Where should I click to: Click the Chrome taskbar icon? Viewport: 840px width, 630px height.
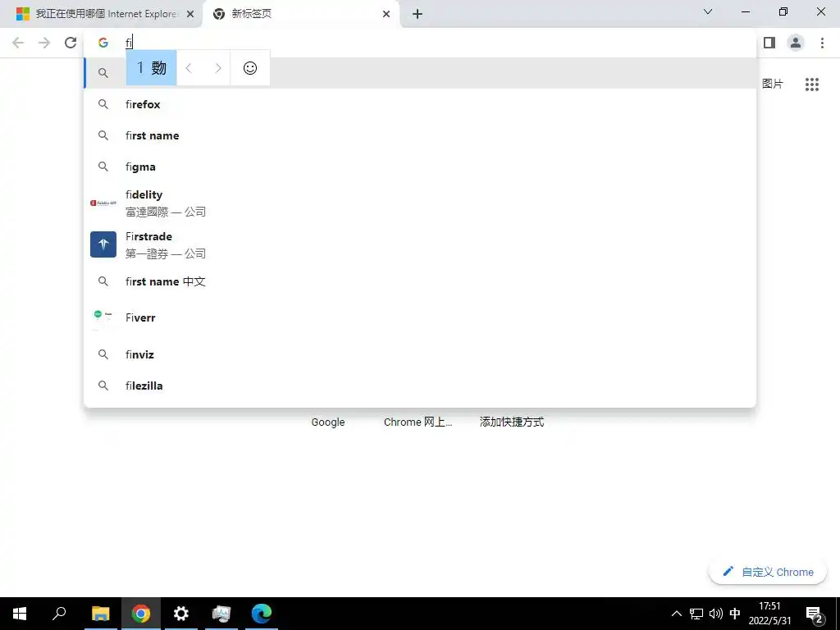[x=141, y=614]
